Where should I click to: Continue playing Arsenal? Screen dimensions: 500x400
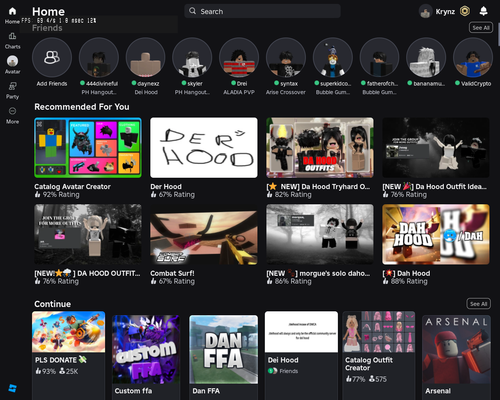[x=456, y=349]
